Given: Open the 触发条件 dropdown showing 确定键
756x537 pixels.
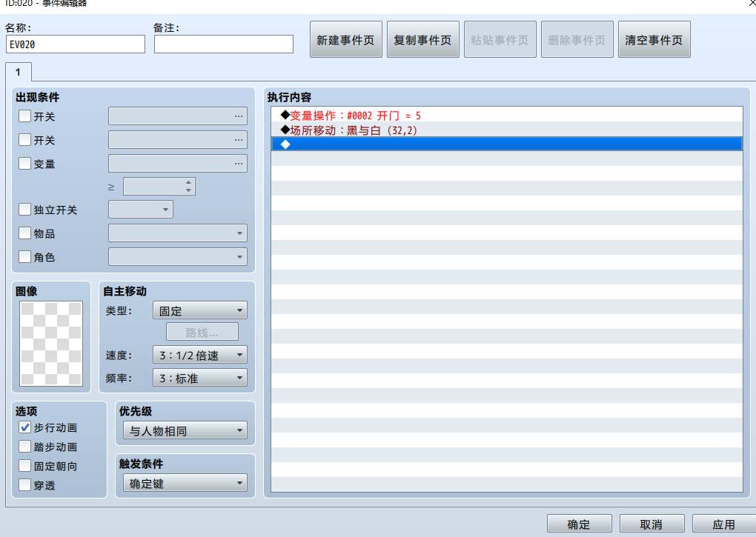Looking at the screenshot, I should [x=185, y=483].
